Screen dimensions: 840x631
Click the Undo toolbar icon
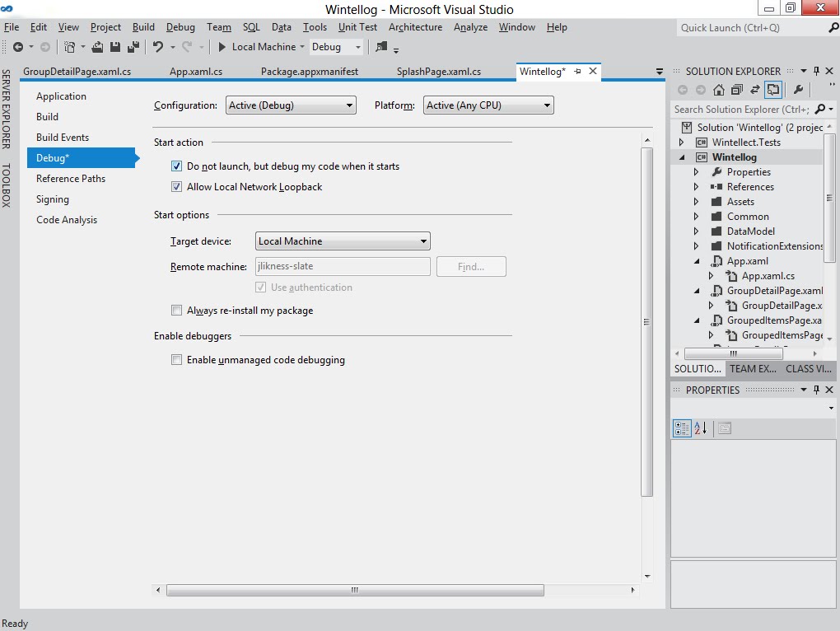tap(158, 47)
